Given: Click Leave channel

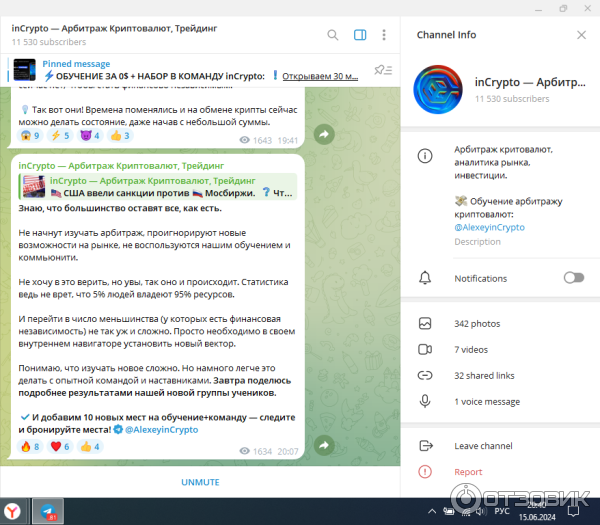Looking at the screenshot, I should pyautogui.click(x=485, y=445).
